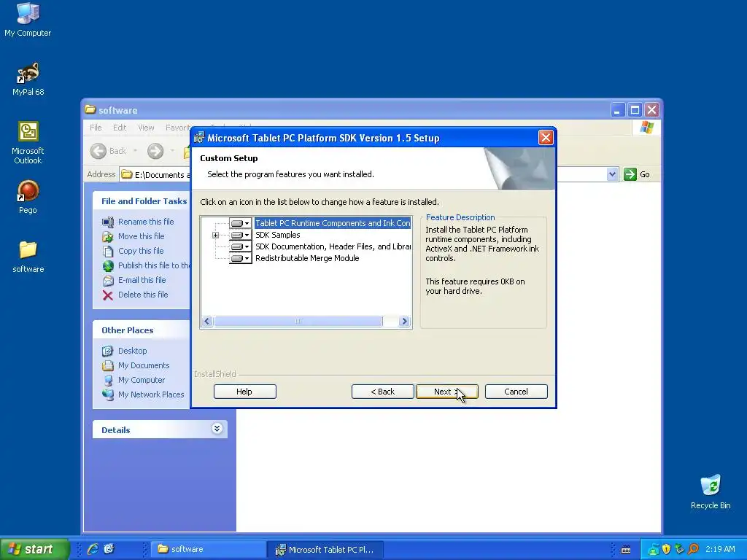Screen dimensions: 747x560
Task: Open the View menu in software window
Action: click(x=146, y=128)
